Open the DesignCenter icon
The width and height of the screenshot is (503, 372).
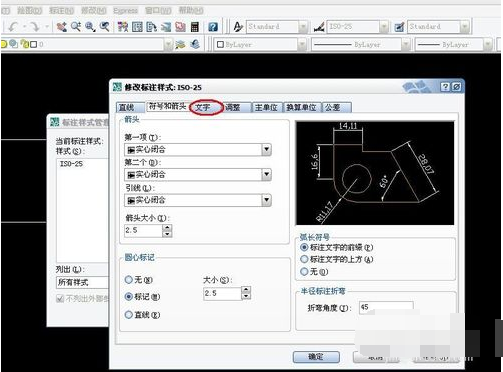(x=137, y=27)
